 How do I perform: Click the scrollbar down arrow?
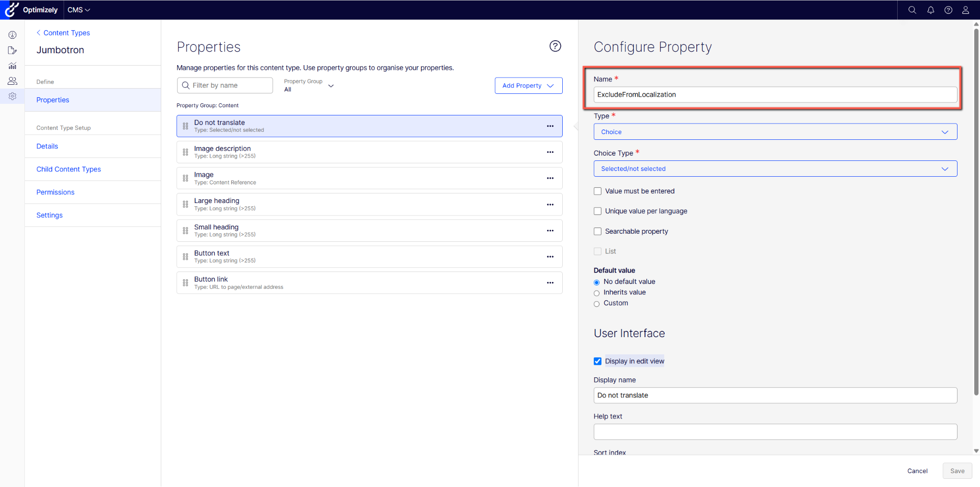point(976,451)
